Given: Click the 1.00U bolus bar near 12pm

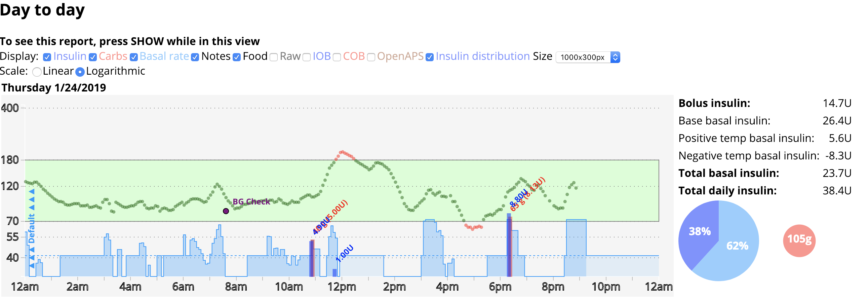Looking at the screenshot, I should pos(334,272).
